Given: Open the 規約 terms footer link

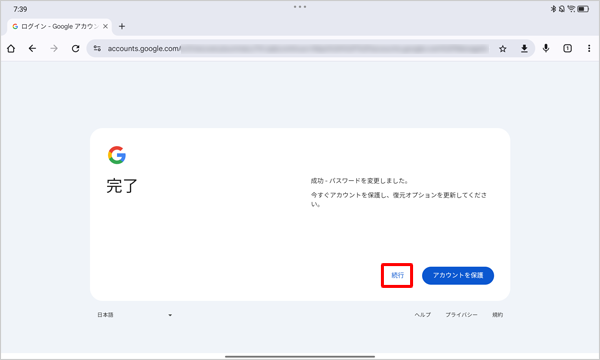Looking at the screenshot, I should pyautogui.click(x=497, y=315).
